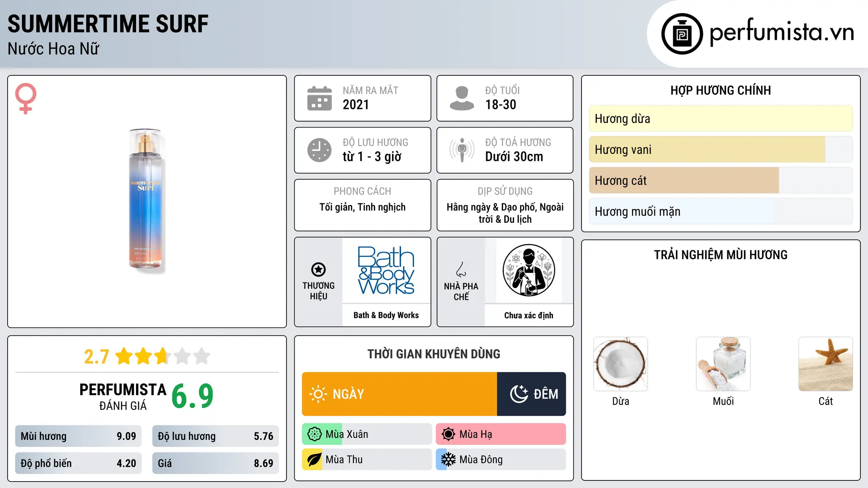This screenshot has width=868, height=488.
Task: Click the Dừa note label
Action: (620, 401)
